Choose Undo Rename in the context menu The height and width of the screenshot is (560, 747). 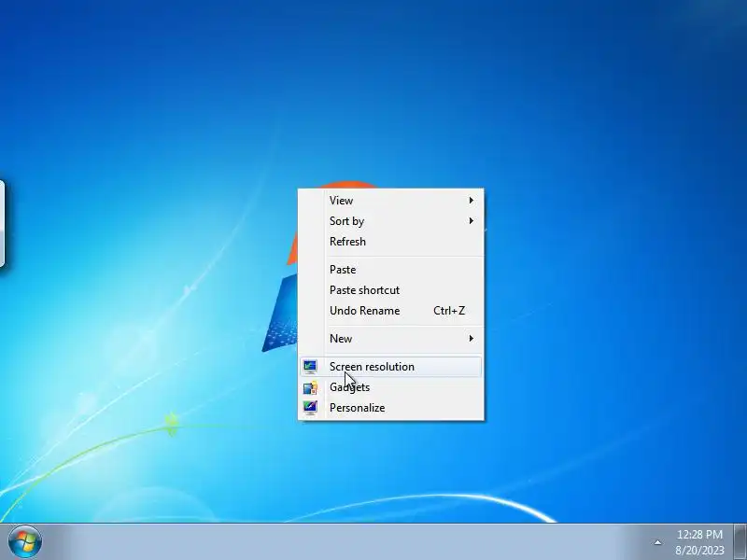point(390,311)
